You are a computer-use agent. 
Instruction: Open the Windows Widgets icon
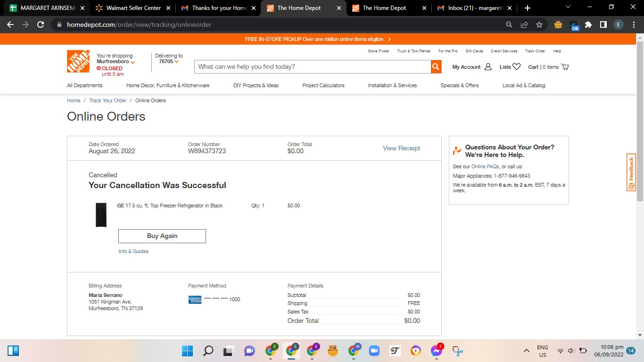[x=13, y=351]
